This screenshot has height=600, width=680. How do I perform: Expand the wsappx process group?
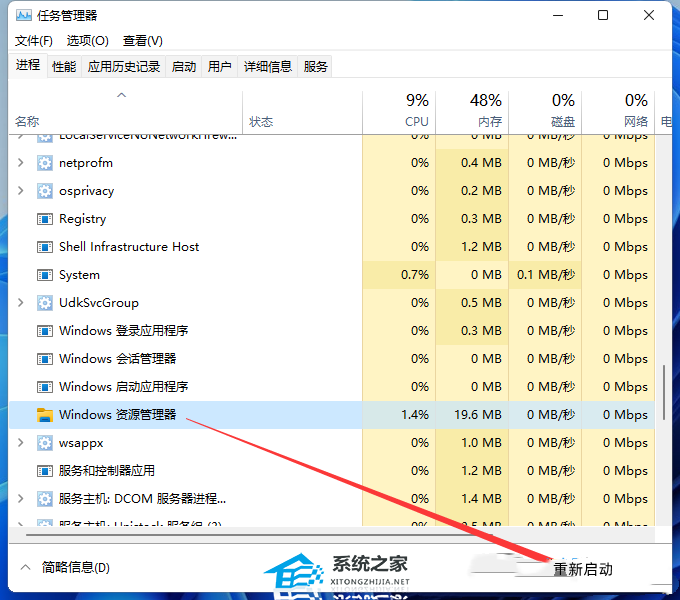pos(20,443)
